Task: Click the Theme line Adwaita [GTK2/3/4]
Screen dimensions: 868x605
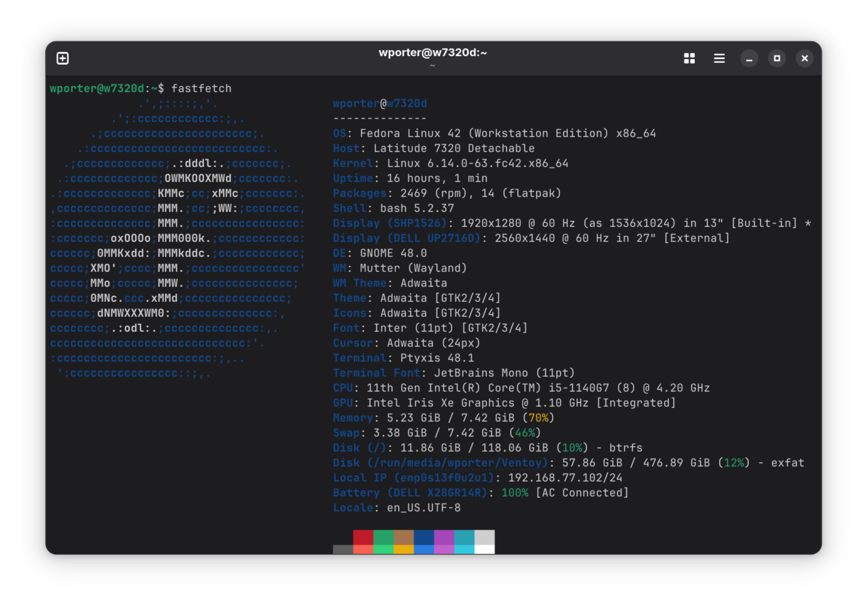Action: point(417,298)
